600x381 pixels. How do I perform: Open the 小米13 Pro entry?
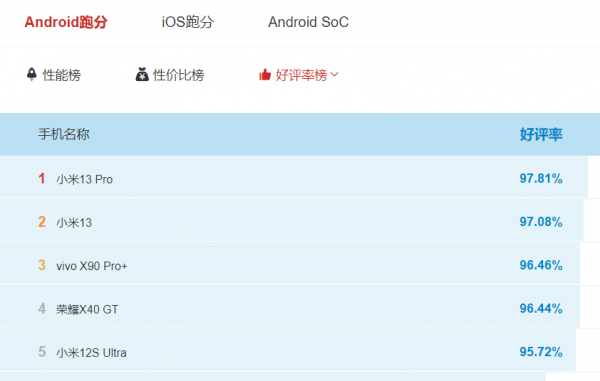(x=85, y=179)
